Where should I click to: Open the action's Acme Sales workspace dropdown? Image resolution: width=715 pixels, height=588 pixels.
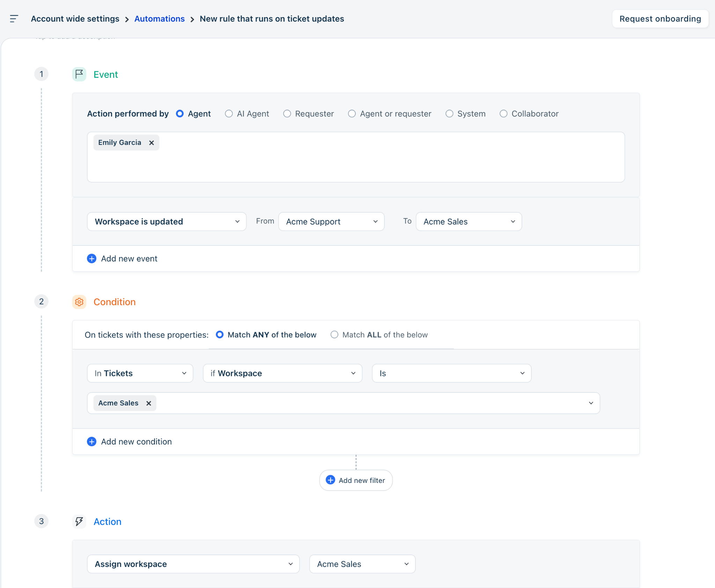coord(362,564)
